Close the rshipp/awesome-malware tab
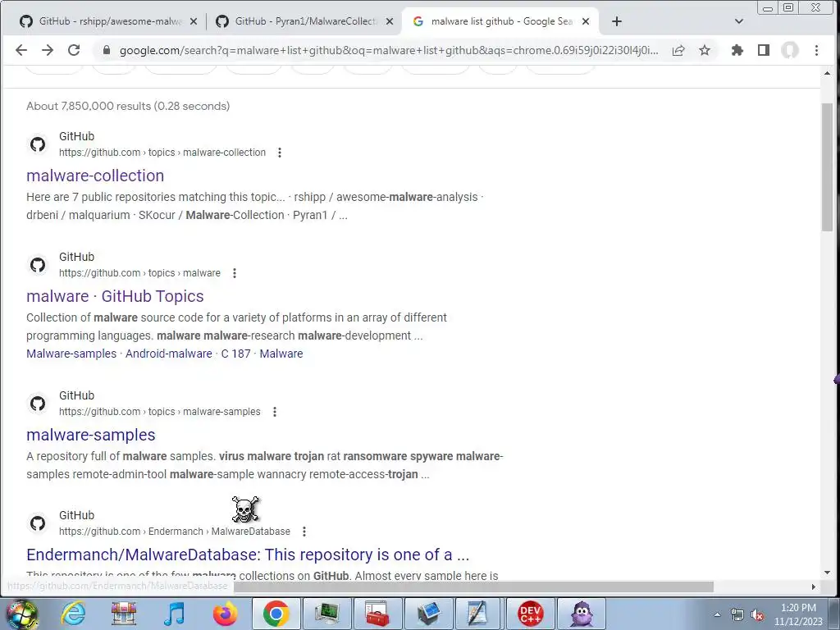The width and height of the screenshot is (840, 630). tap(194, 21)
